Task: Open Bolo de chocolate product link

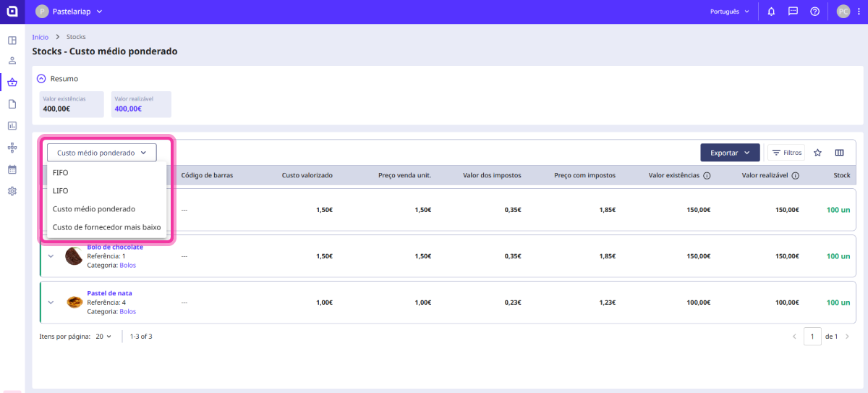Action: [115, 247]
